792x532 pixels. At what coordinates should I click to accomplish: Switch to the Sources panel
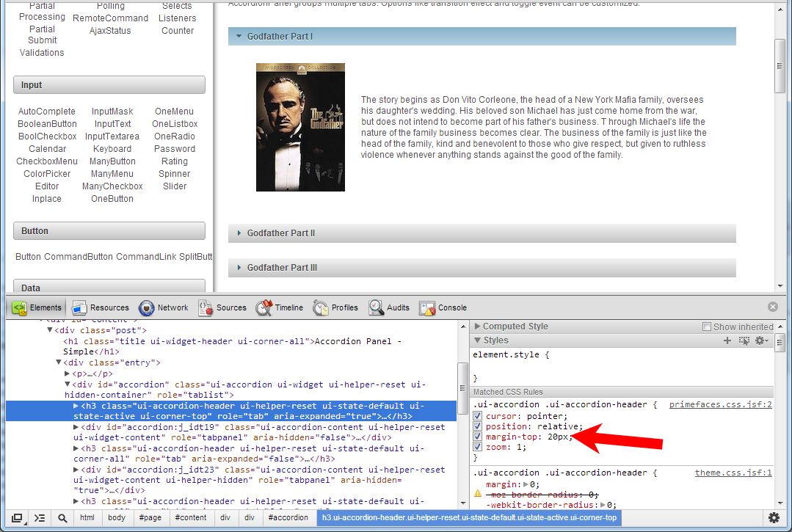click(x=222, y=307)
